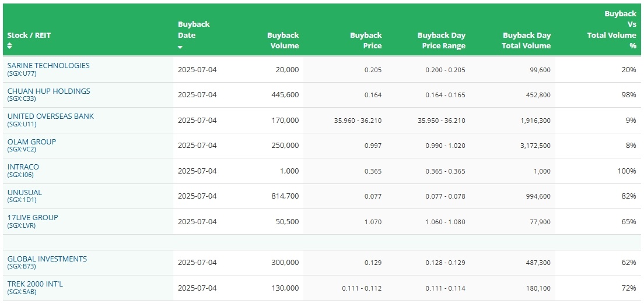Click total volume 99,600
644x304 pixels.
click(x=541, y=70)
